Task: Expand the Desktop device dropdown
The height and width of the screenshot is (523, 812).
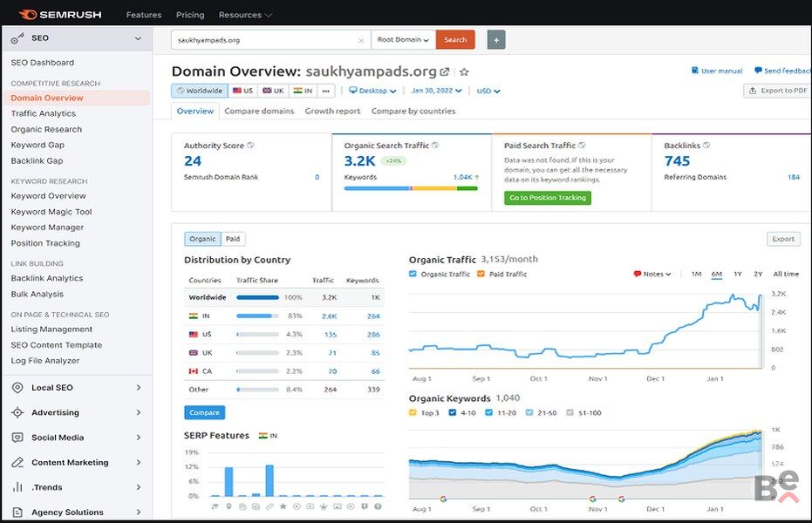Action: pyautogui.click(x=372, y=91)
